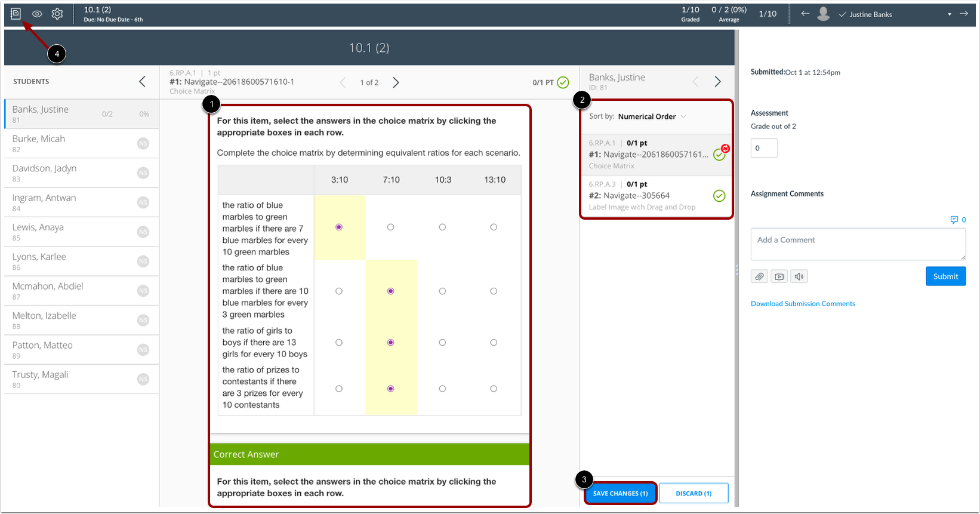The image size is (980, 514).
Task: Select 10:3 radio for 7 blue marbles row
Action: (x=442, y=227)
